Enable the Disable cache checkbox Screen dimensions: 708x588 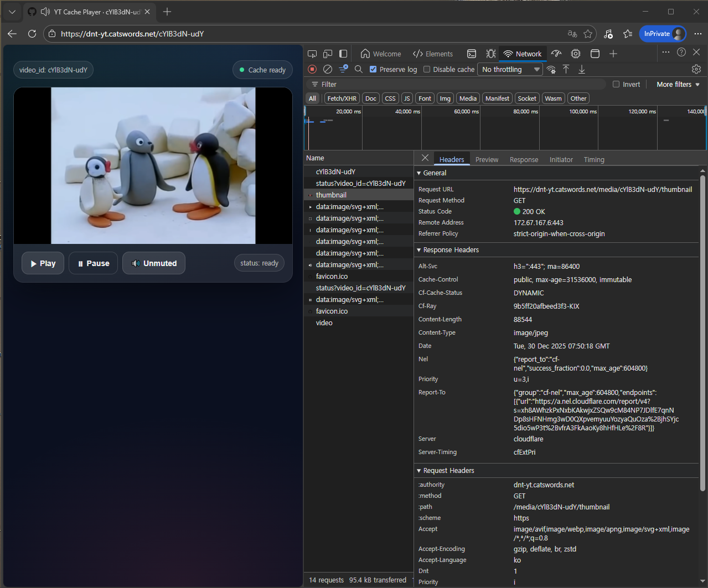[x=427, y=69]
